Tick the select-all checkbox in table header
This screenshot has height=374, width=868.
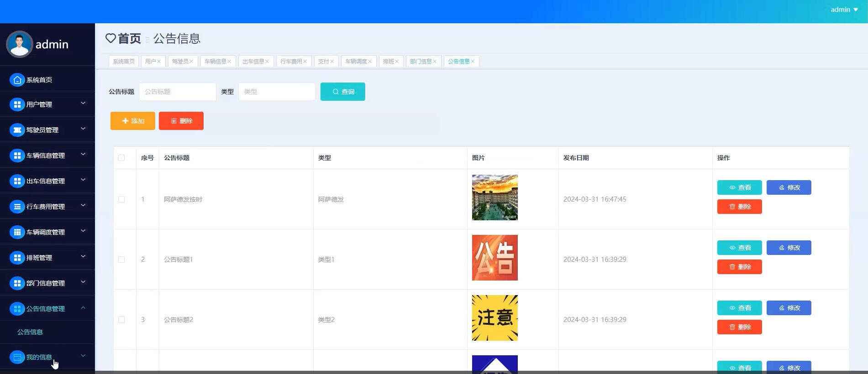(x=121, y=158)
